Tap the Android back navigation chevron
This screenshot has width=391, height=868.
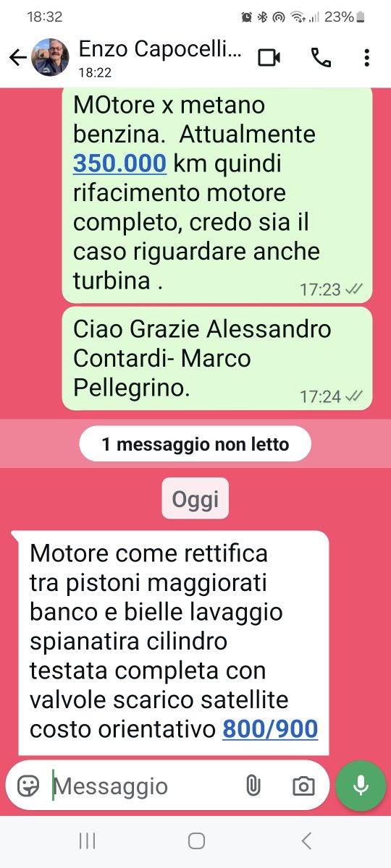pos(306,841)
